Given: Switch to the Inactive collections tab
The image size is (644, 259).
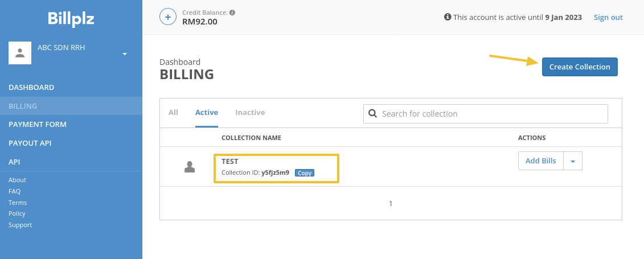Looking at the screenshot, I should (250, 113).
